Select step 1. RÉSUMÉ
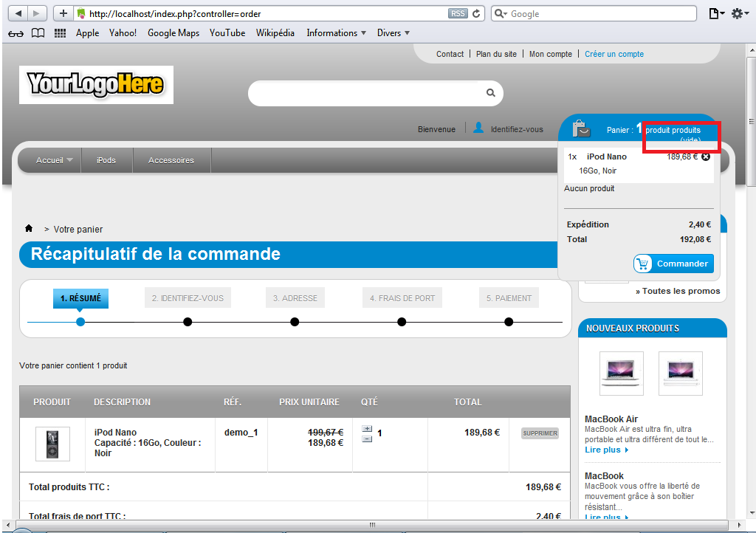This screenshot has width=756, height=533. (x=80, y=298)
